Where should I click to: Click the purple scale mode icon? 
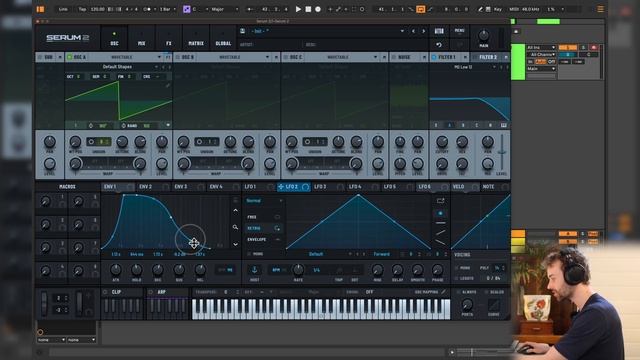[x=187, y=9]
